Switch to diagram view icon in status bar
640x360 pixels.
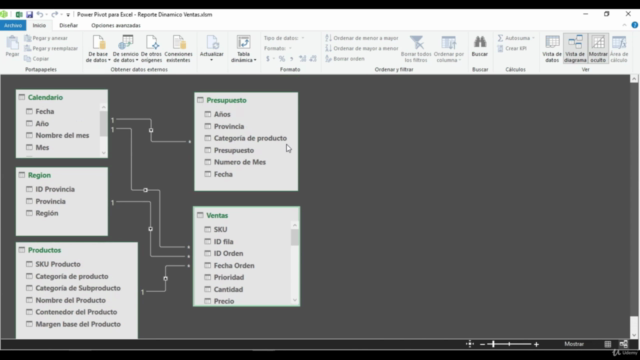[x=623, y=344]
